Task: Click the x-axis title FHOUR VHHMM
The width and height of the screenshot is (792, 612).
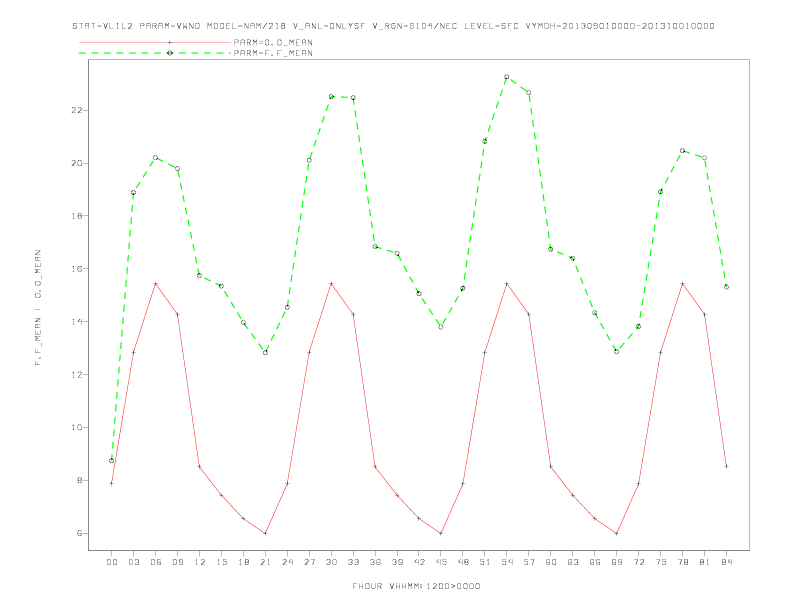Action: (416, 586)
